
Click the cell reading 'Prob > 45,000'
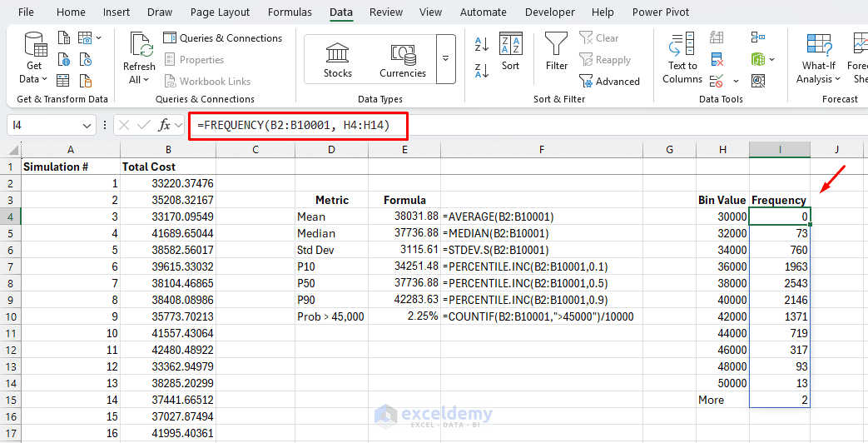[x=331, y=316]
